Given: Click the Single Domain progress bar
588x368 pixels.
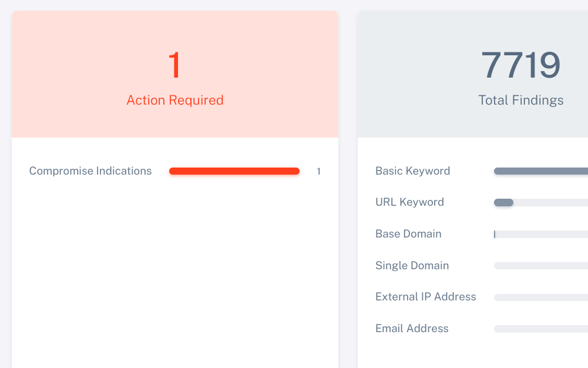Looking at the screenshot, I should 541,266.
